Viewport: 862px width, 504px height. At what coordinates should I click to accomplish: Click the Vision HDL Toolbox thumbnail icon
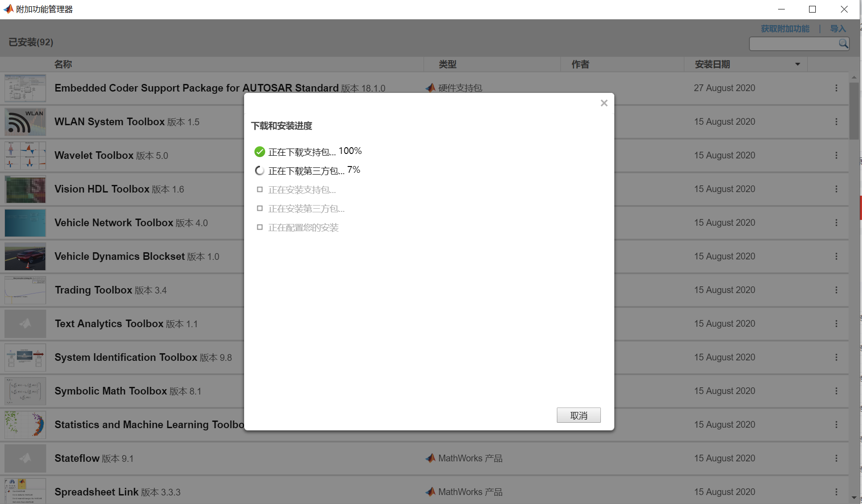25,189
